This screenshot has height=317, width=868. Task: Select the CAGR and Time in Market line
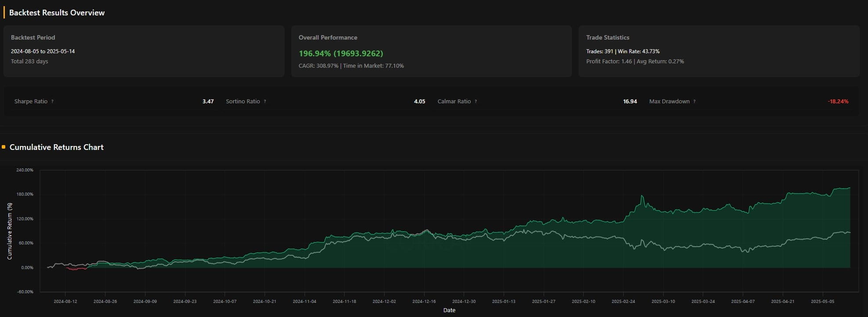[x=351, y=66]
